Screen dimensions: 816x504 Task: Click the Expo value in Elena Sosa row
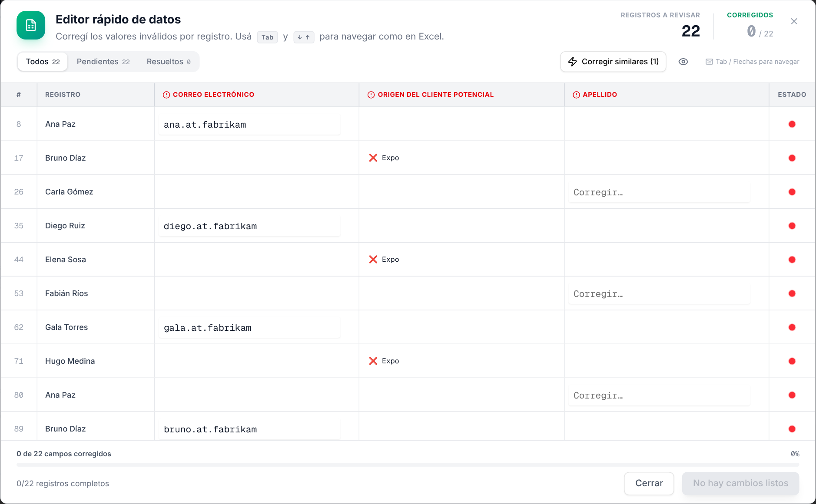point(390,260)
